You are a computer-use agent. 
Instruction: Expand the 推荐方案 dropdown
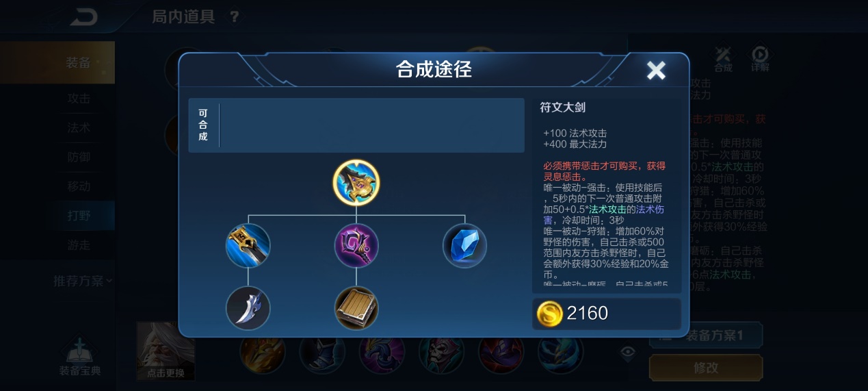coord(83,281)
